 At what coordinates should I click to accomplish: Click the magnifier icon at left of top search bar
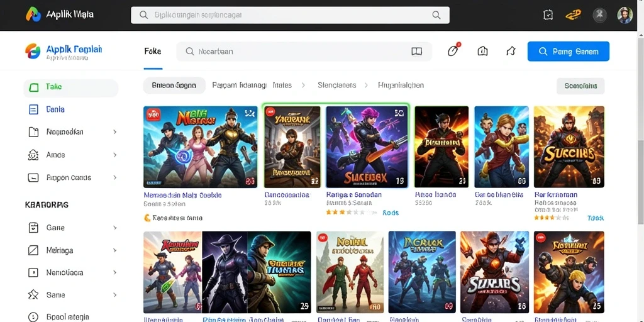coord(143,15)
